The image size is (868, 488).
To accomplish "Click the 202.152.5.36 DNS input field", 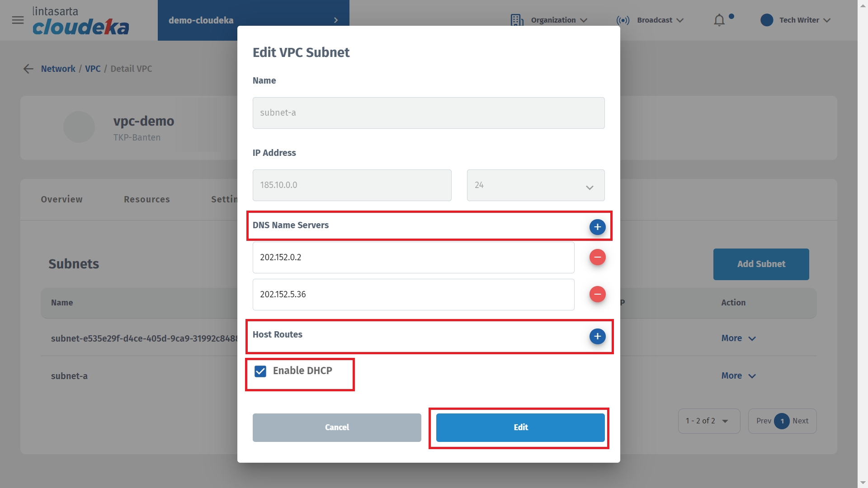I will pyautogui.click(x=413, y=295).
